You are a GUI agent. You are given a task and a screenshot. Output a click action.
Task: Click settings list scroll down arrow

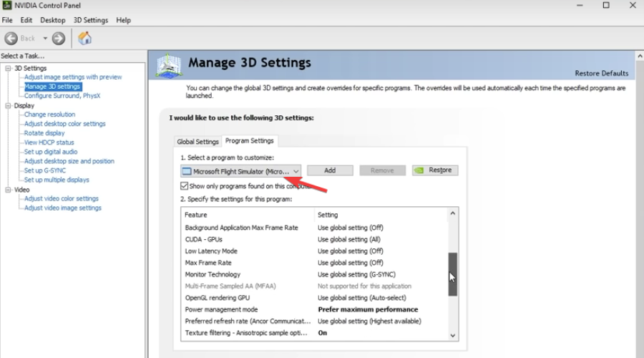click(453, 335)
